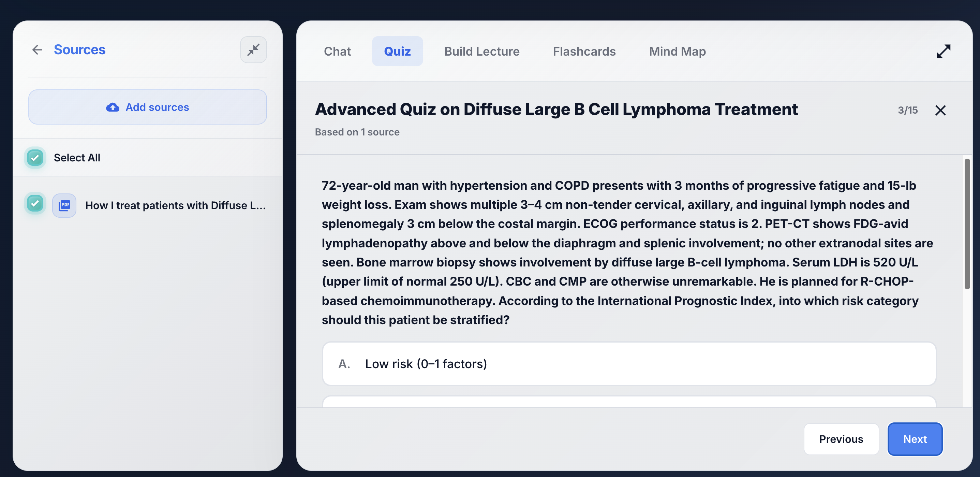The width and height of the screenshot is (980, 477).
Task: Click the Sources header label
Action: (79, 49)
